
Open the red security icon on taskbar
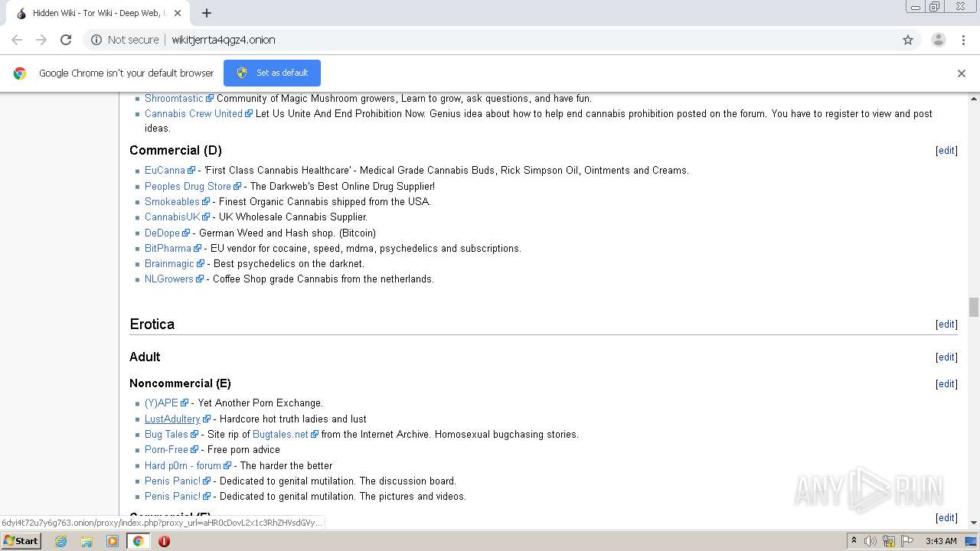coord(164,541)
